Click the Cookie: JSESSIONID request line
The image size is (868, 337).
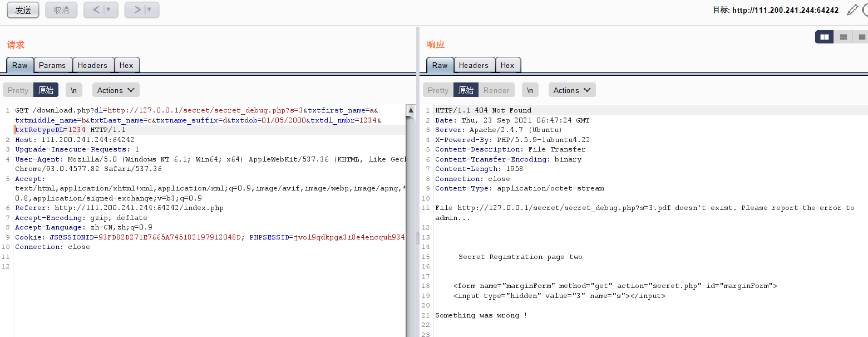point(210,237)
